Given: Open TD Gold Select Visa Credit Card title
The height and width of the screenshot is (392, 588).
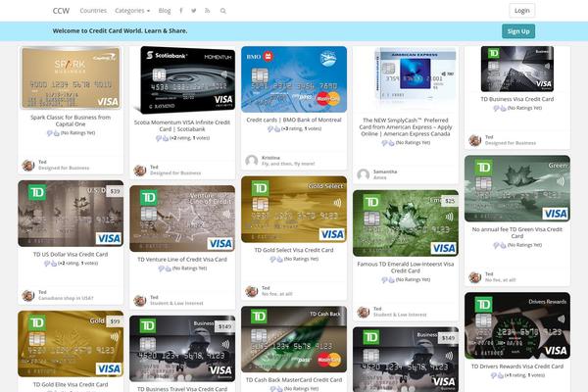Looking at the screenshot, I should (x=294, y=250).
